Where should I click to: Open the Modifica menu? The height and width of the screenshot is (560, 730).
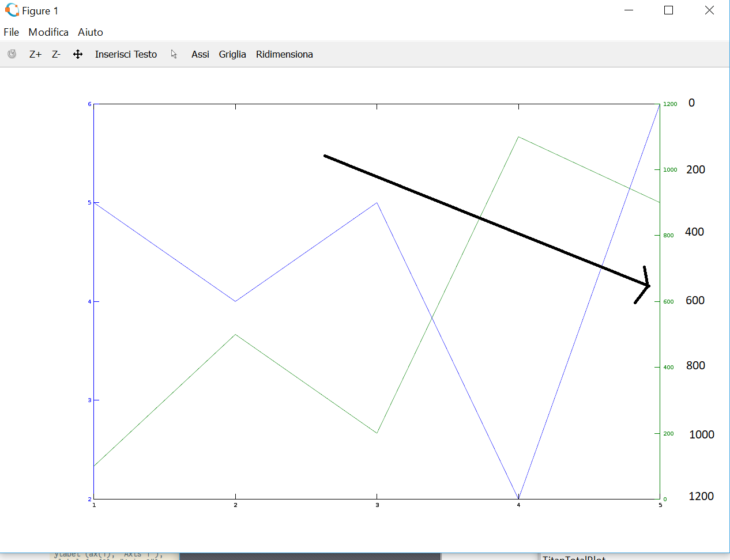pyautogui.click(x=48, y=32)
